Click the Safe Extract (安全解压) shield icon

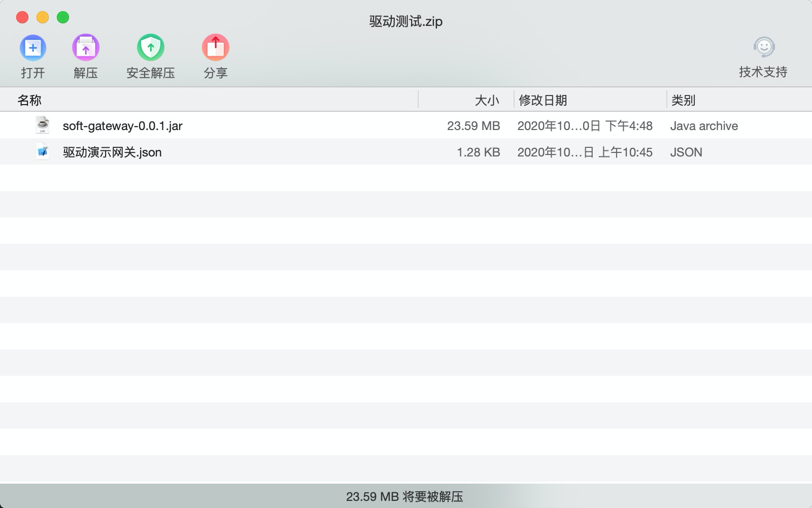click(150, 48)
